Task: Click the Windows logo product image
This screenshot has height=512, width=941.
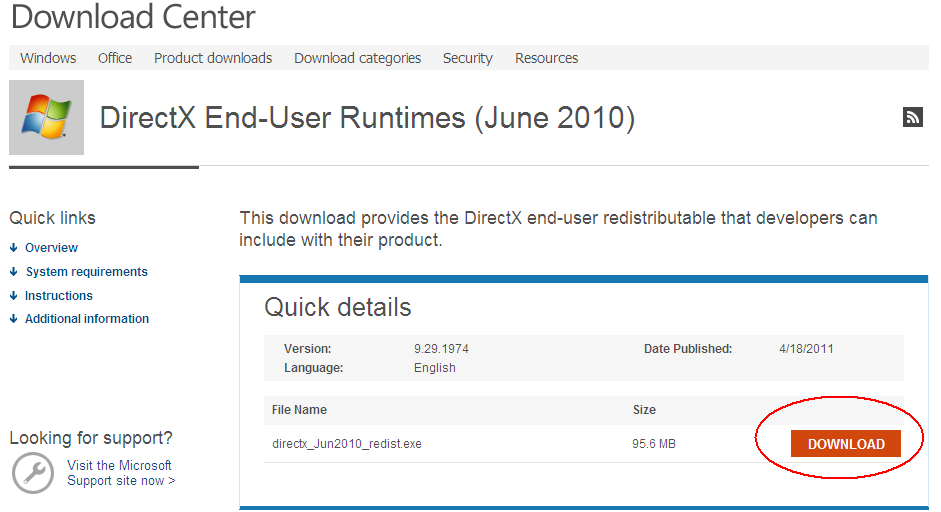Action: (46, 117)
